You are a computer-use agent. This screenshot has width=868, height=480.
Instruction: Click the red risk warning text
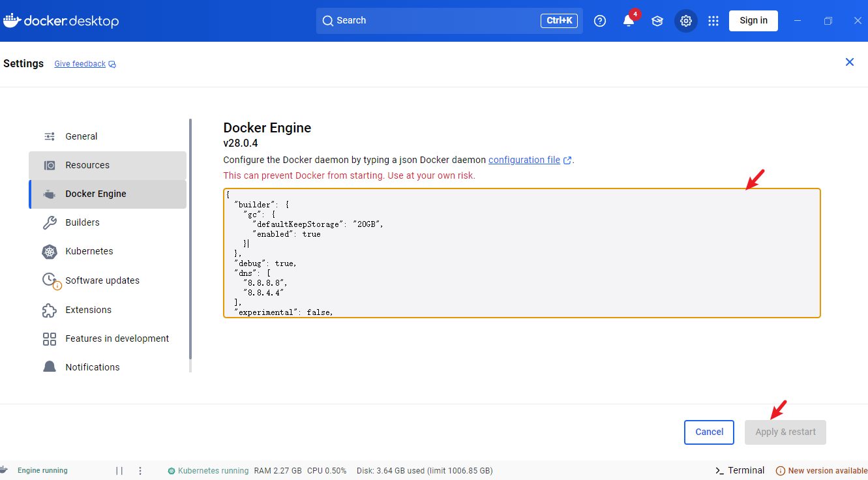[349, 175]
